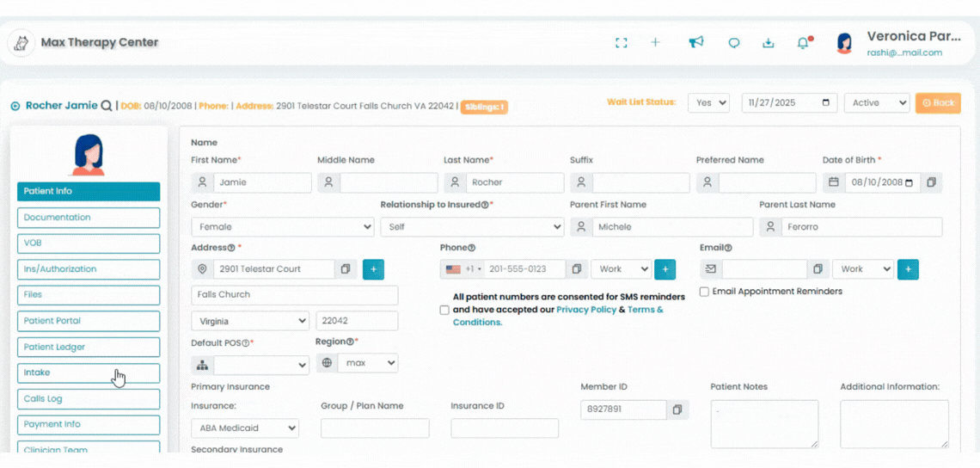Click Veronica's user avatar in header
The height and width of the screenshot is (468, 980).
click(844, 42)
